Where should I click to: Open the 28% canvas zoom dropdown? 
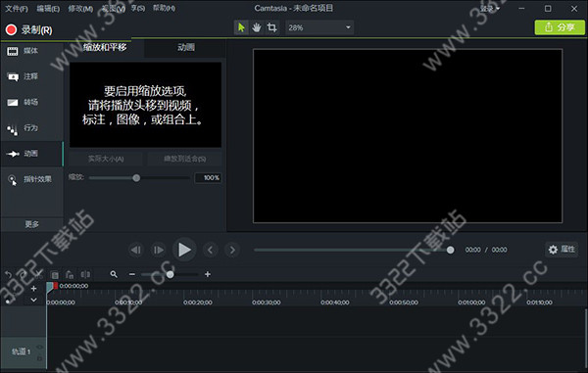(x=319, y=27)
